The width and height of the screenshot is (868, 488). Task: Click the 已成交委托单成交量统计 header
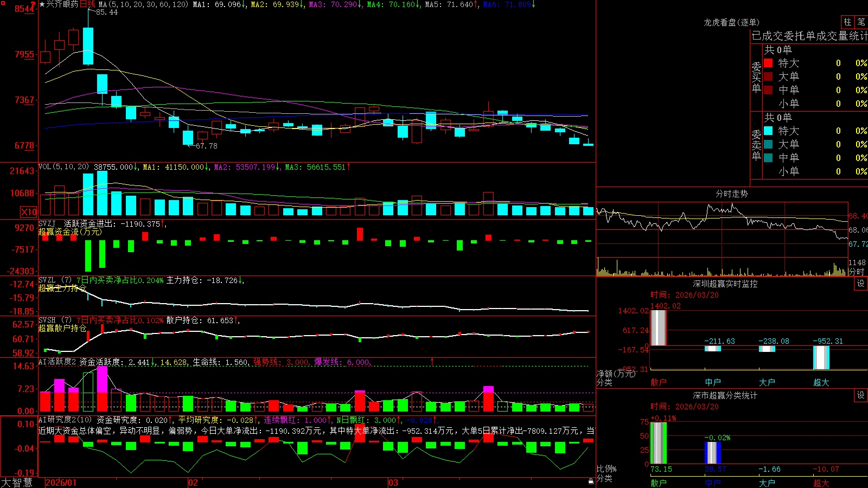pos(809,36)
